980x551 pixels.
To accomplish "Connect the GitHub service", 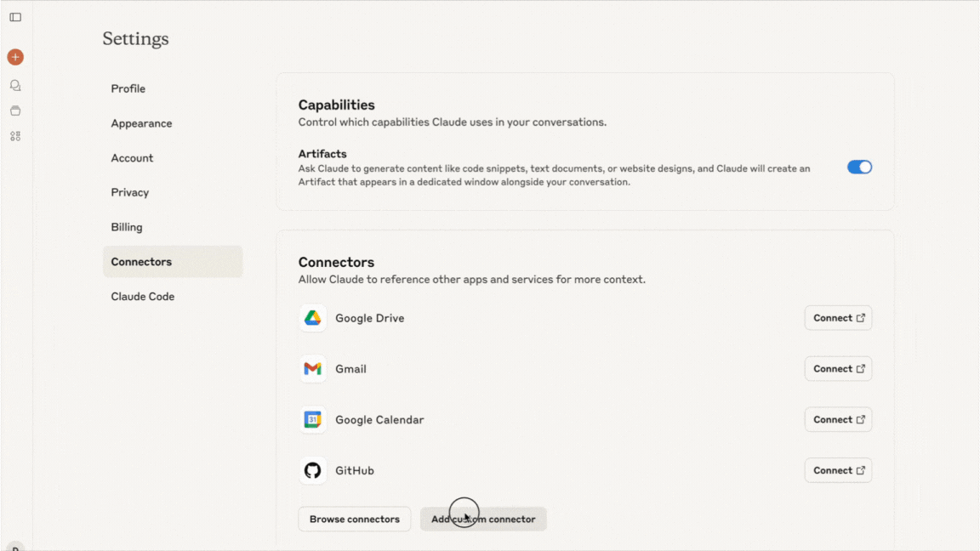I will click(x=838, y=470).
